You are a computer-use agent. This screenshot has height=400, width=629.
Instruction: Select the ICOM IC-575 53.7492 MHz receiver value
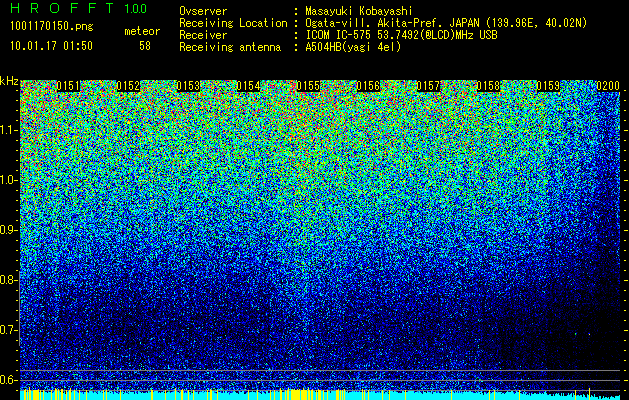401,35
